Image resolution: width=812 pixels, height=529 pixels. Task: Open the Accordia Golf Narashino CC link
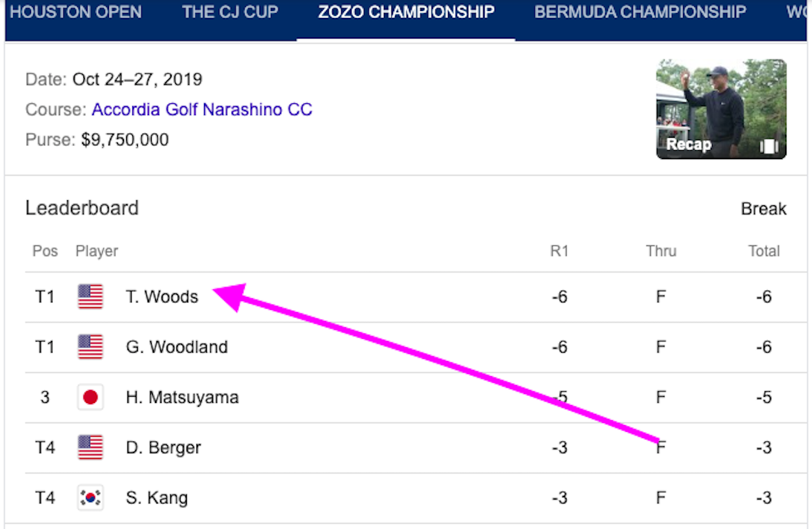(202, 110)
